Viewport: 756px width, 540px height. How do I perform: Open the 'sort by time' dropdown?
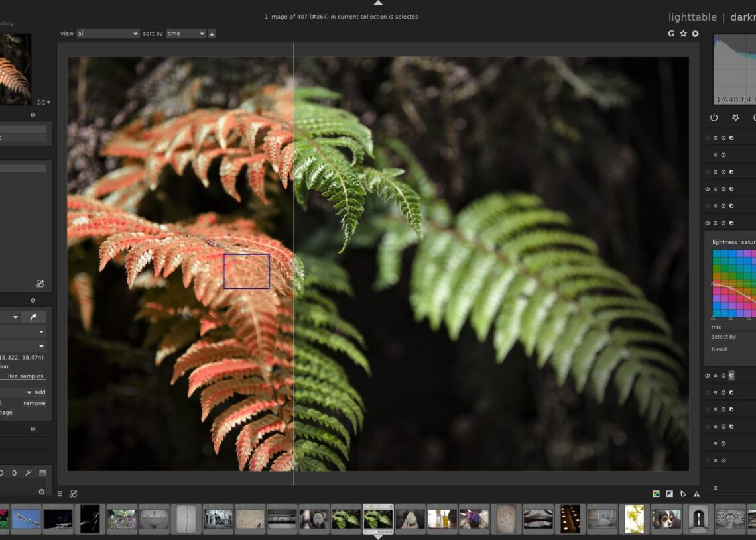pos(185,34)
